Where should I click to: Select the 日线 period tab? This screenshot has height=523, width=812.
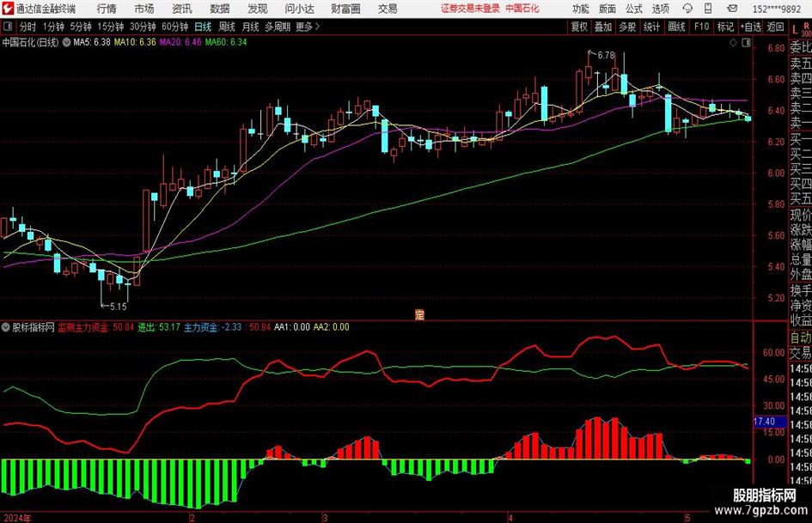203,27
